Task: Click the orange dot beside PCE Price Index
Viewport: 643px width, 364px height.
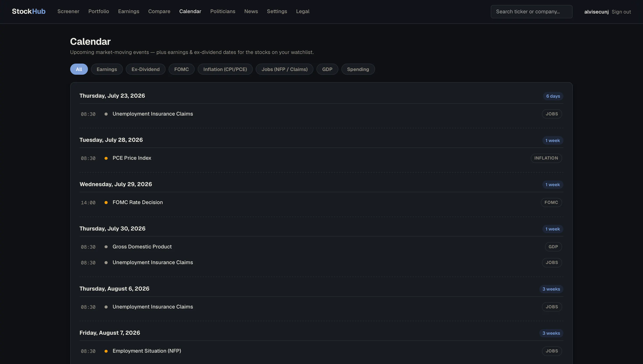Action: pyautogui.click(x=106, y=158)
